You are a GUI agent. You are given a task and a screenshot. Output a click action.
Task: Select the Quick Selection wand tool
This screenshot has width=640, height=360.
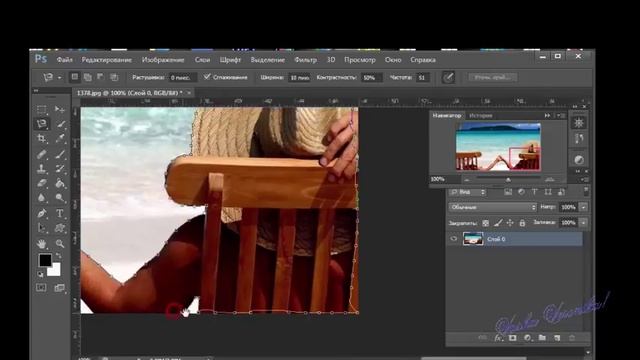pyautogui.click(x=60, y=124)
